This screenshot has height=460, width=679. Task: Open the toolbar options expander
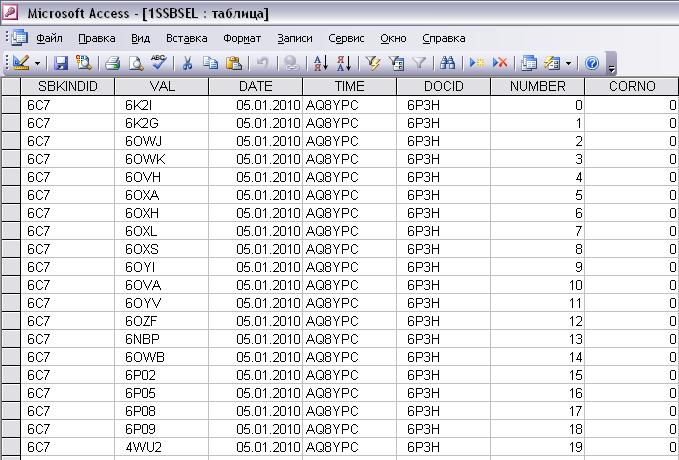612,65
